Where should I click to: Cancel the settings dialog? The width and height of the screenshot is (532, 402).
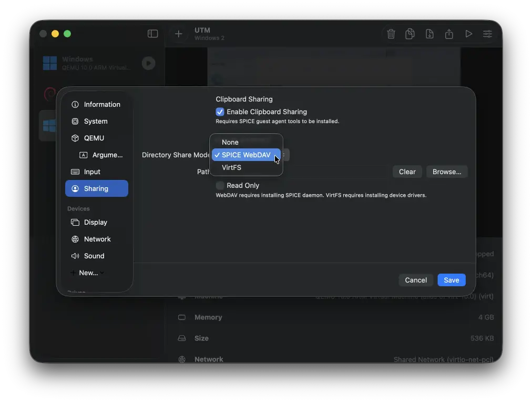coord(416,280)
